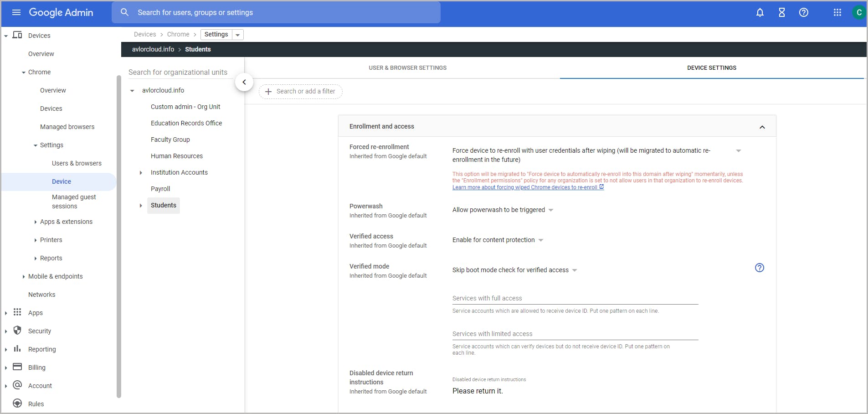
Task: Open the notifications bell
Action: 760,12
